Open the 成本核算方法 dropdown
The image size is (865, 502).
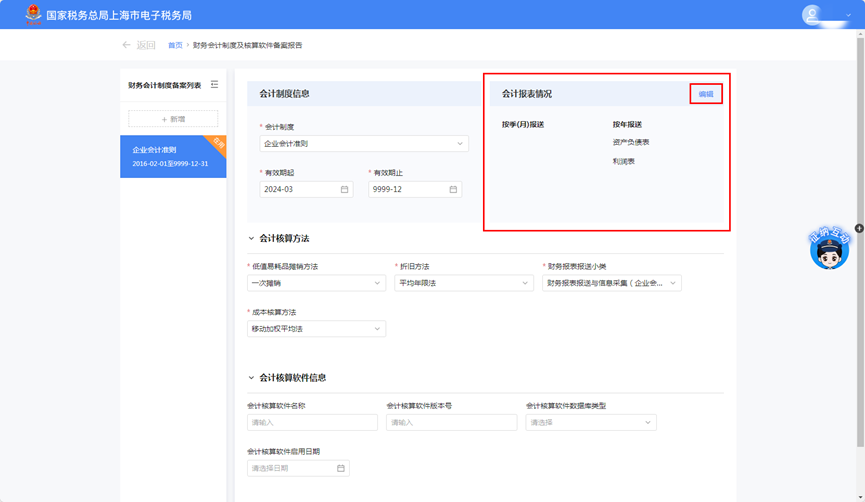pyautogui.click(x=316, y=329)
